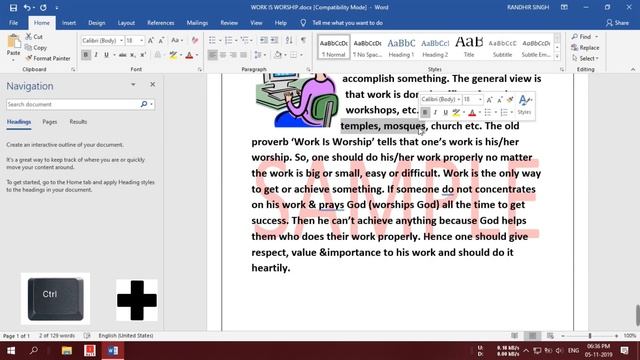Open the font size dropdown in ribbon
The image size is (640, 360).
[x=142, y=40]
